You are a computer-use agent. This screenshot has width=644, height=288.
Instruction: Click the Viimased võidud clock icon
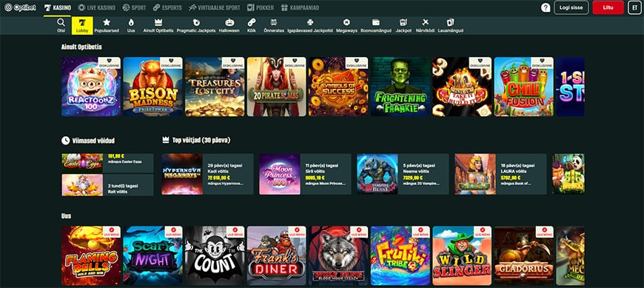coord(65,141)
